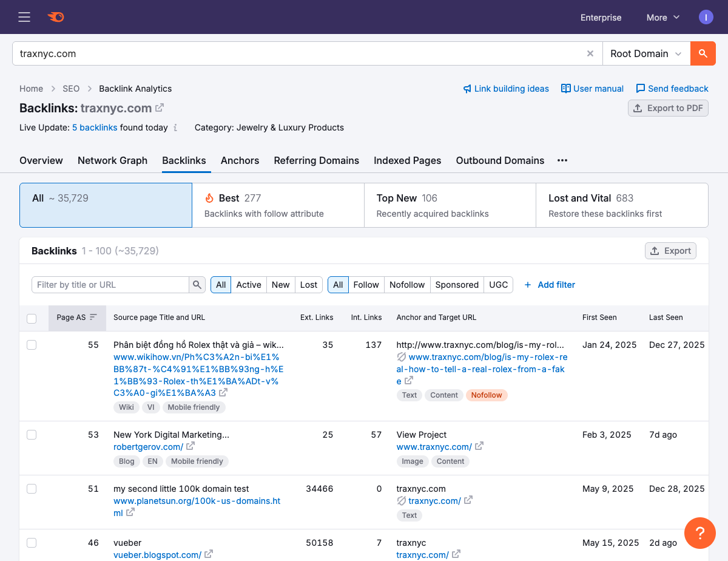The height and width of the screenshot is (561, 728).
Task: Click Add filter link
Action: (x=549, y=285)
